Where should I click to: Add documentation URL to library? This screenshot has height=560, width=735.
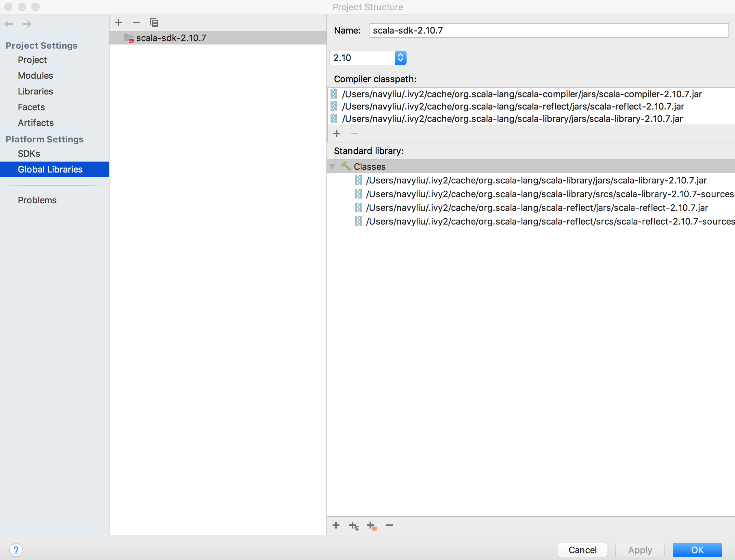(354, 525)
